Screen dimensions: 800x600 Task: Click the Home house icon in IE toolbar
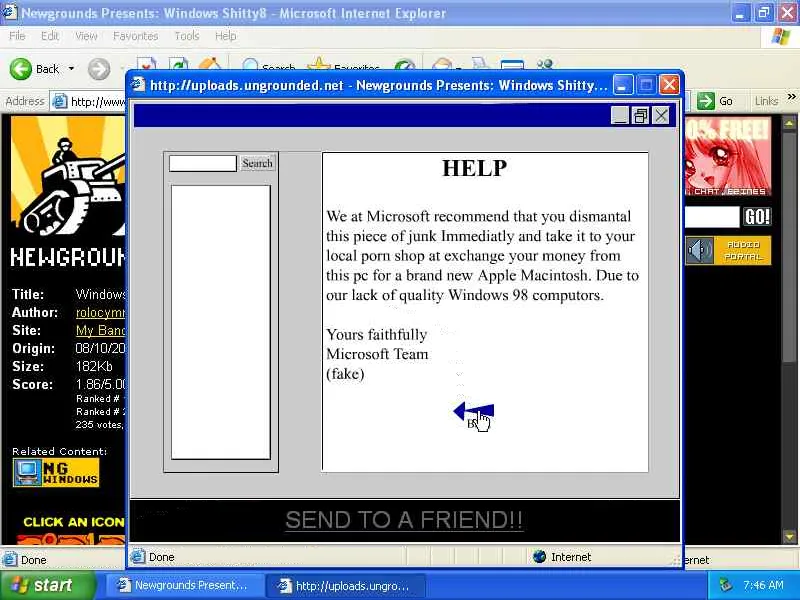coord(209,64)
